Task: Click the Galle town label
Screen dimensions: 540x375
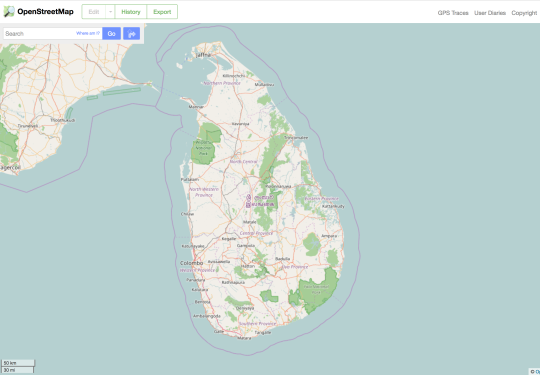Action: coord(219,331)
